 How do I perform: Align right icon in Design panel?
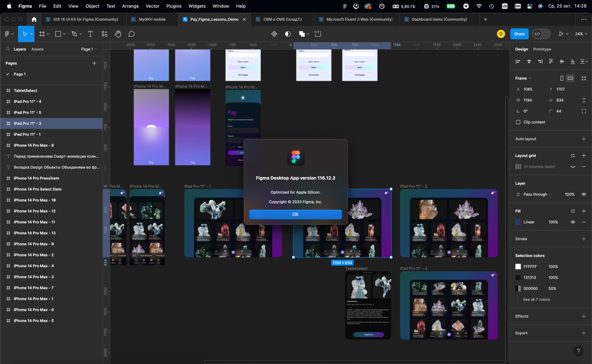pos(540,62)
